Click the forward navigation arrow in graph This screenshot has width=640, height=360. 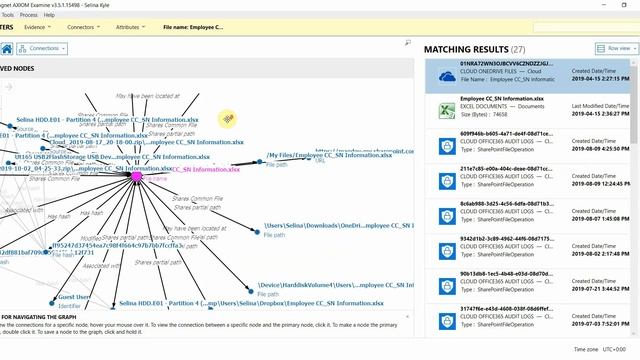tap(9, 87)
